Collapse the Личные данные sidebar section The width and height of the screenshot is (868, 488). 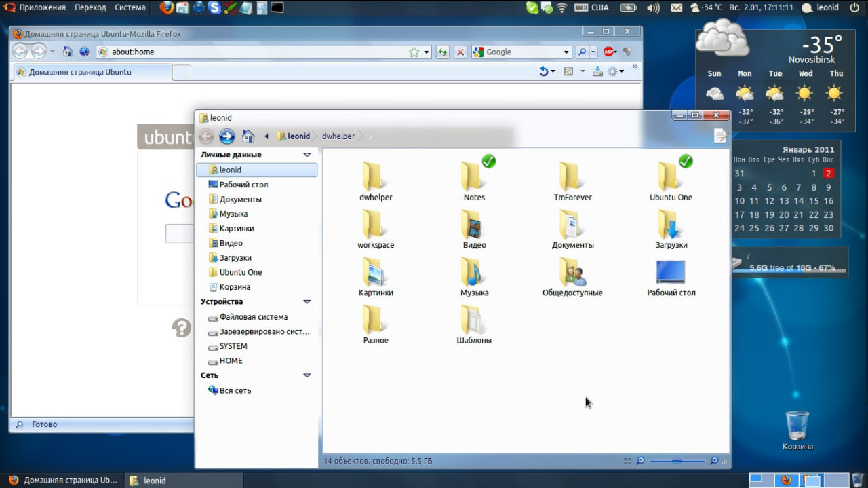(x=307, y=155)
